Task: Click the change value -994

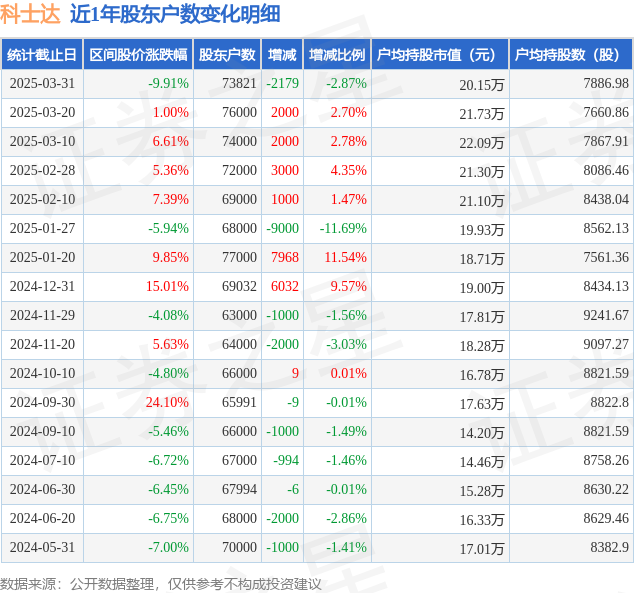Action: pyautogui.click(x=286, y=460)
